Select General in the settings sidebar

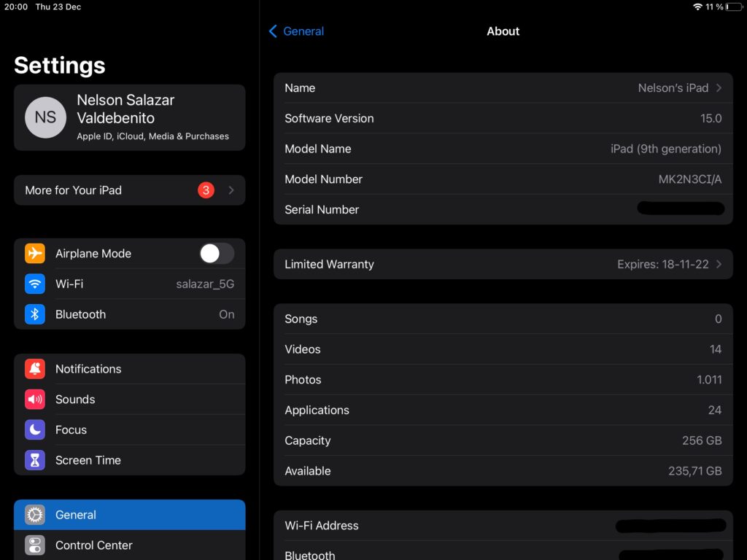[x=129, y=515]
